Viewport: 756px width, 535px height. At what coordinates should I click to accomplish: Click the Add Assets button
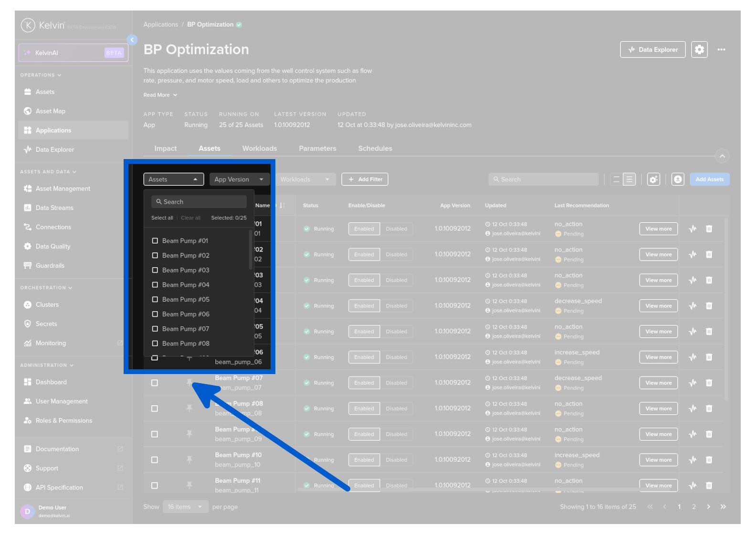[709, 180]
